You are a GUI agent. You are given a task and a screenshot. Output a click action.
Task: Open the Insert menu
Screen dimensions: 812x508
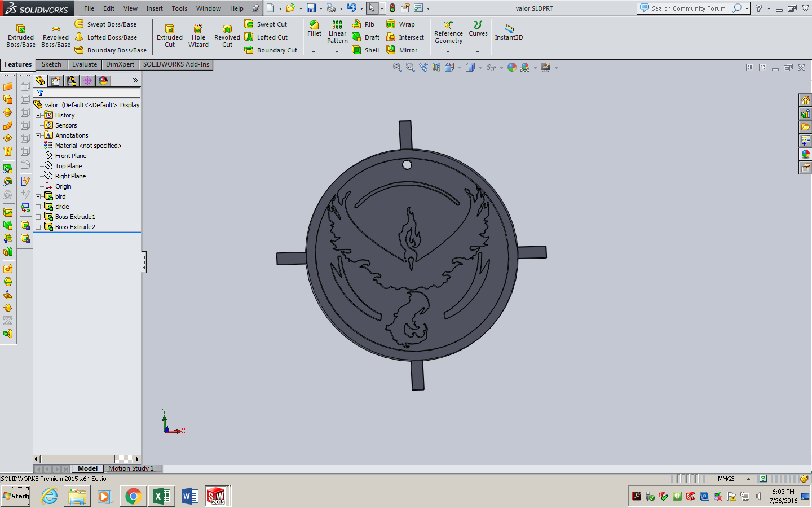click(154, 8)
